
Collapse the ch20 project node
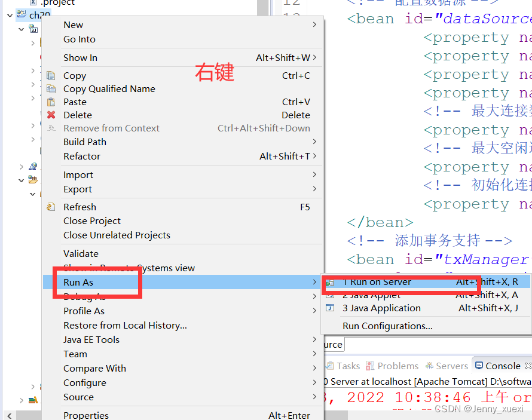[10, 16]
